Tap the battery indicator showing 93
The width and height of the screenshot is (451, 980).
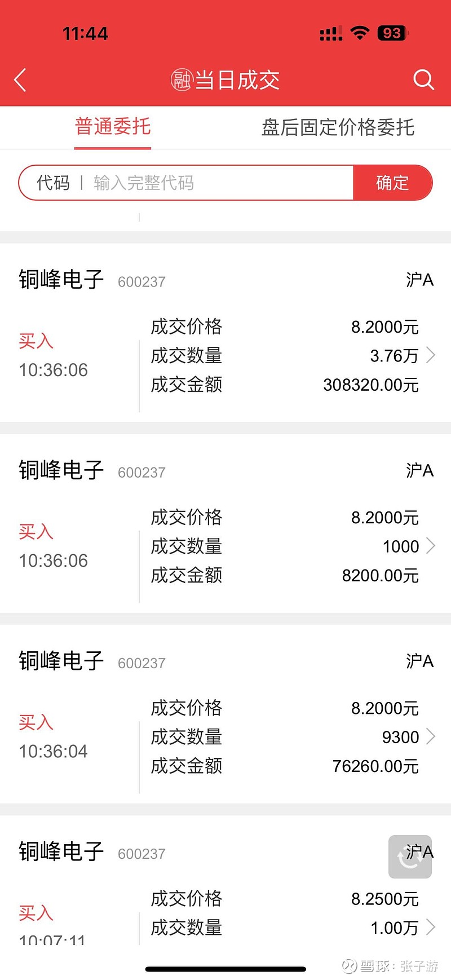click(x=392, y=33)
